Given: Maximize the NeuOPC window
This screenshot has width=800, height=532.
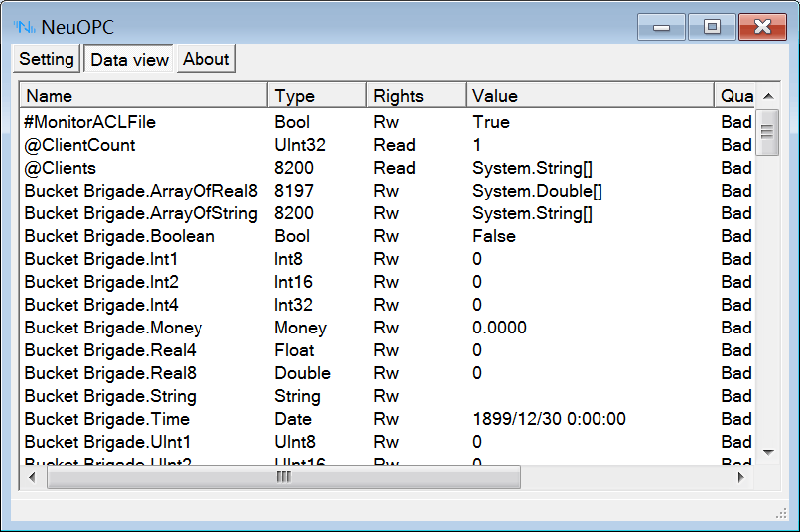Looking at the screenshot, I should 712,27.
